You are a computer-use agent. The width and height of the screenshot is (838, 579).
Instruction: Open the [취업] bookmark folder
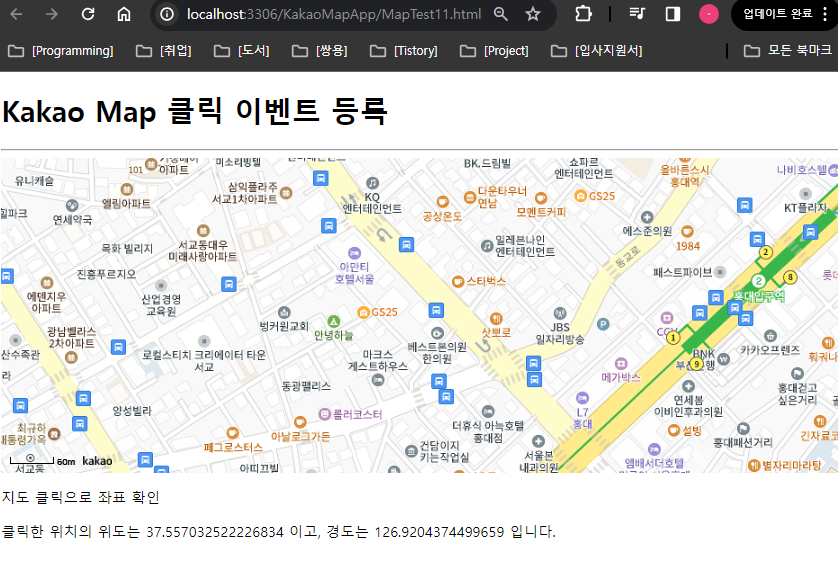(x=164, y=51)
